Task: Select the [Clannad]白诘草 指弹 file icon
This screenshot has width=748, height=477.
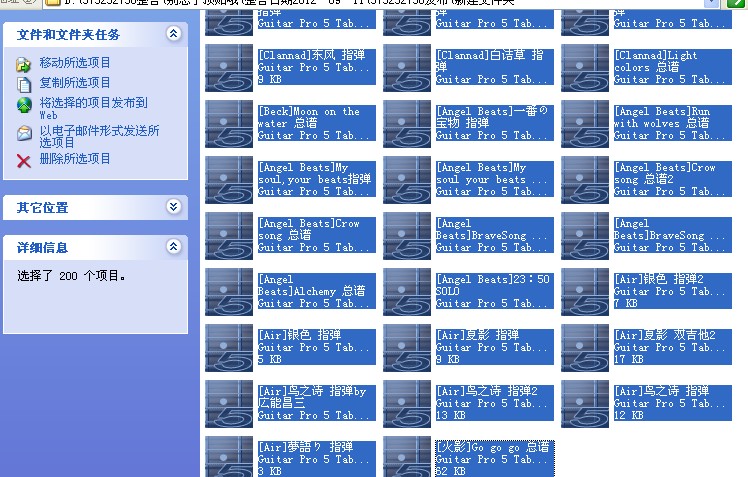Action: (407, 68)
